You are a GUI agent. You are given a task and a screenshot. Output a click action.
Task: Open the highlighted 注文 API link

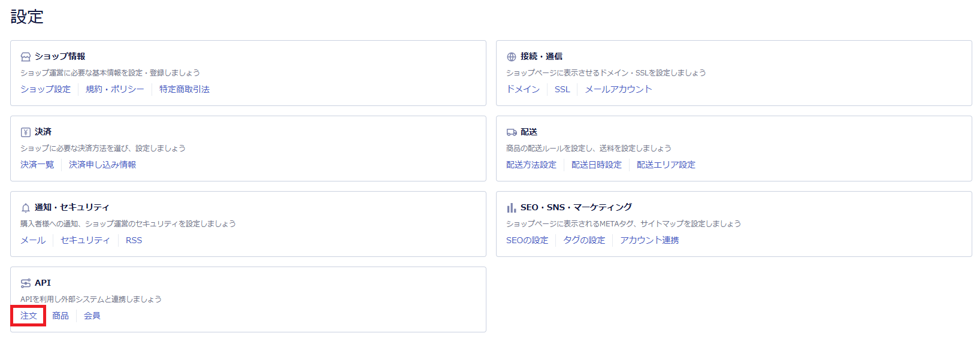point(29,316)
